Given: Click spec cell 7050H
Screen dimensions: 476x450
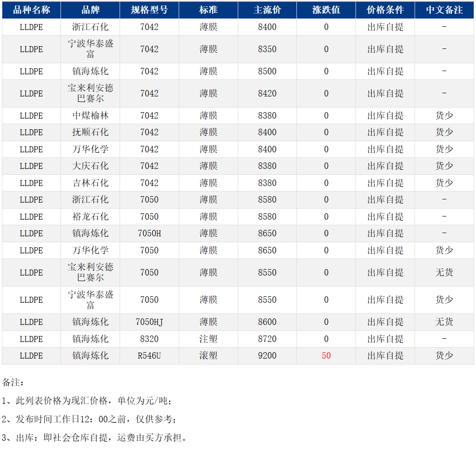Looking at the screenshot, I should pos(150,234).
